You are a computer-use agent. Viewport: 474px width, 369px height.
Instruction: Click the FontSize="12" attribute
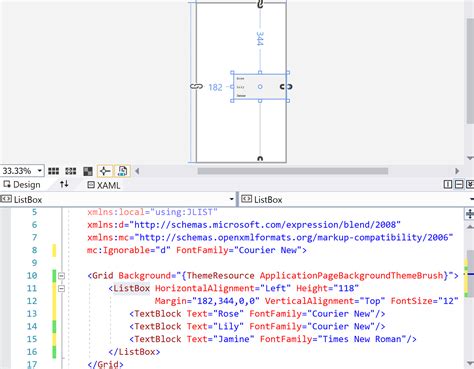point(424,301)
